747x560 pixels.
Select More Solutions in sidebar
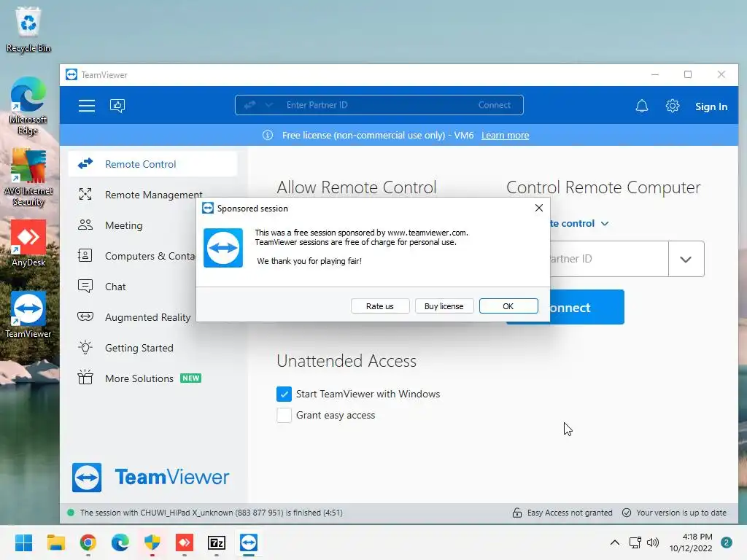(152, 378)
